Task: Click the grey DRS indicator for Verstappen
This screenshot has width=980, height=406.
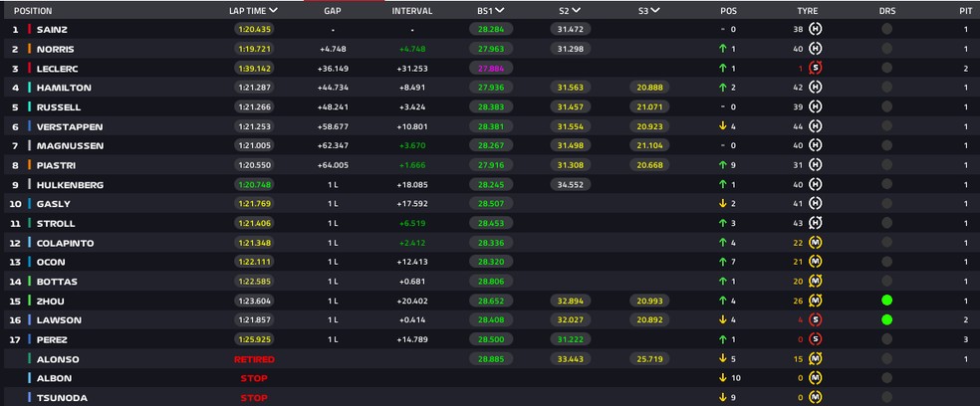Action: 886,126
